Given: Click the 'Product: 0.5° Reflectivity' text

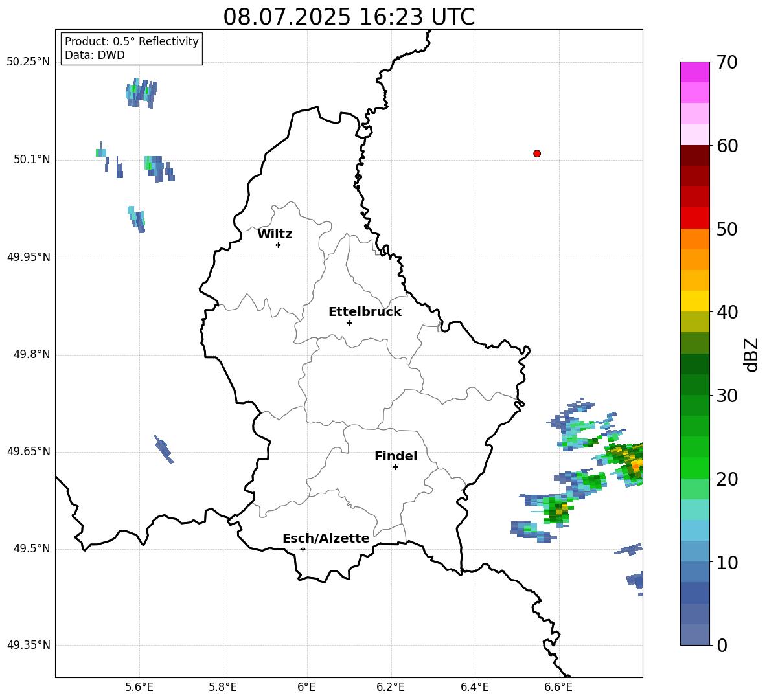Looking at the screenshot, I should point(132,41).
